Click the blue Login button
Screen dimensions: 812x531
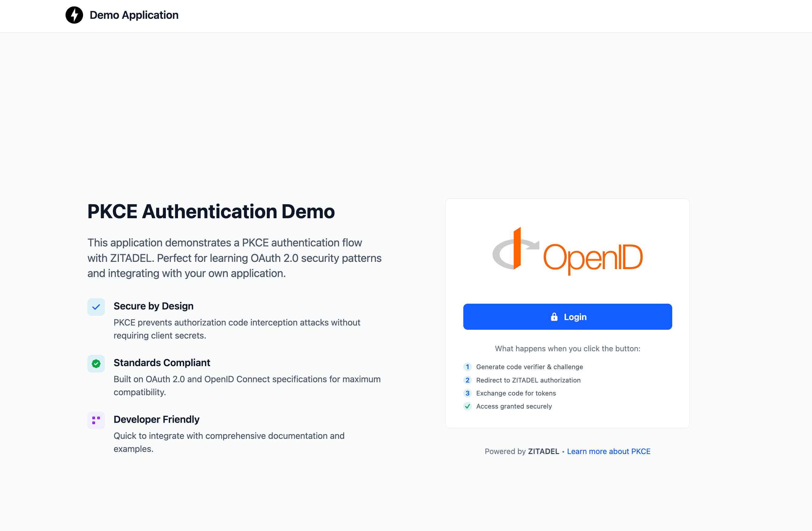tap(567, 317)
